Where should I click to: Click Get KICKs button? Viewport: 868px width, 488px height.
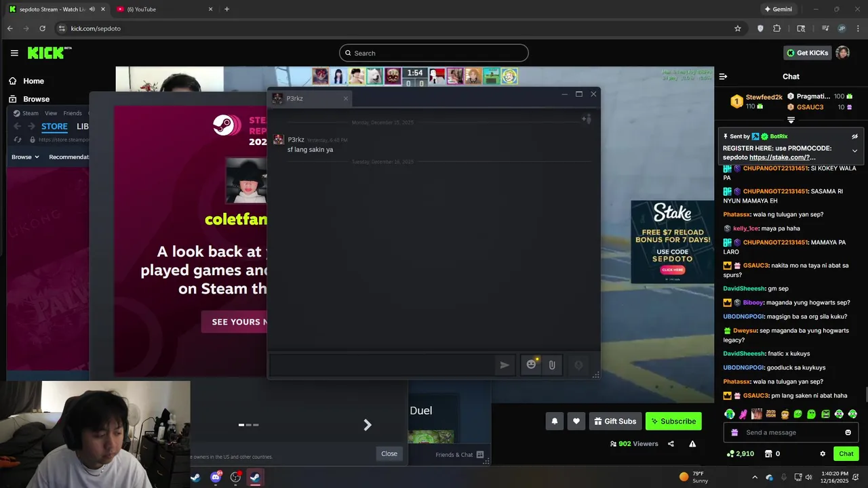tap(807, 53)
